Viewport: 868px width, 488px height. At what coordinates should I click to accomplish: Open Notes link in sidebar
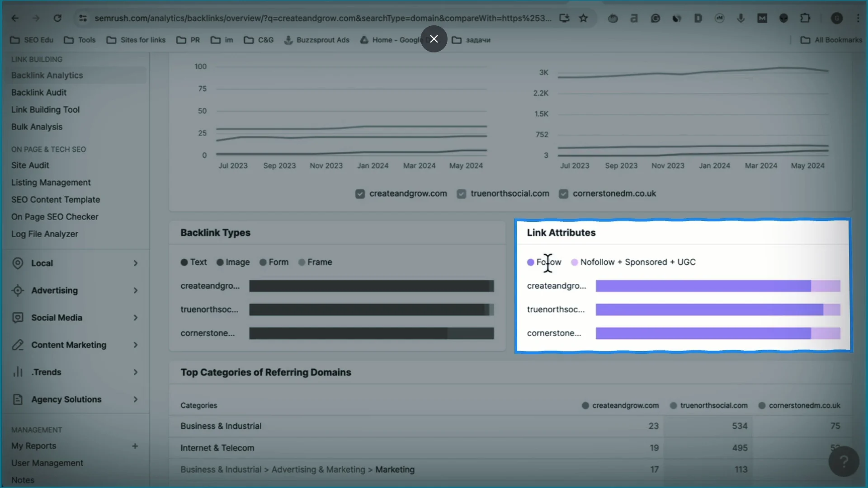click(x=23, y=480)
